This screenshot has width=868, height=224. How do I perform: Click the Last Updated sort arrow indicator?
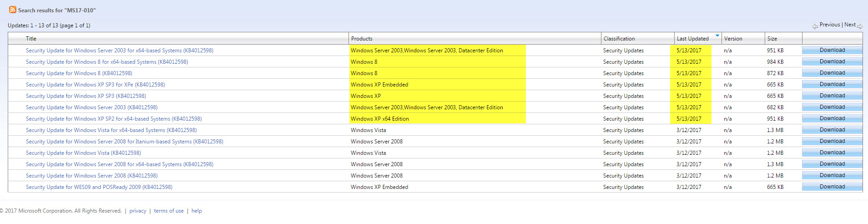717,36
